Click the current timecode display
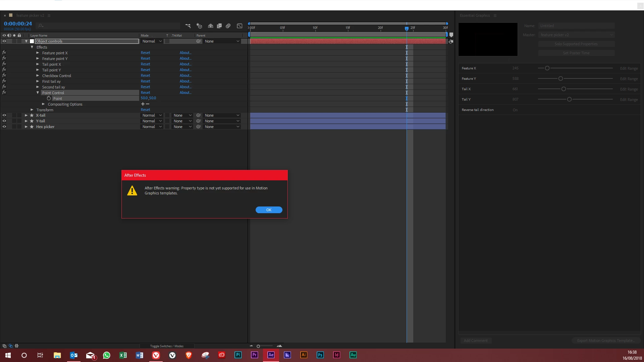This screenshot has height=362, width=644. coord(18,24)
